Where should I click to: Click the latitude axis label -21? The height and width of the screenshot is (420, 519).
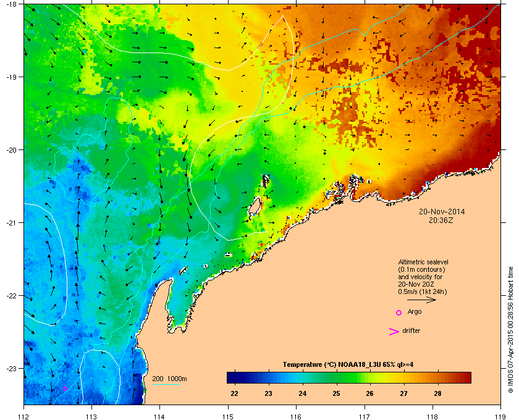coord(11,222)
